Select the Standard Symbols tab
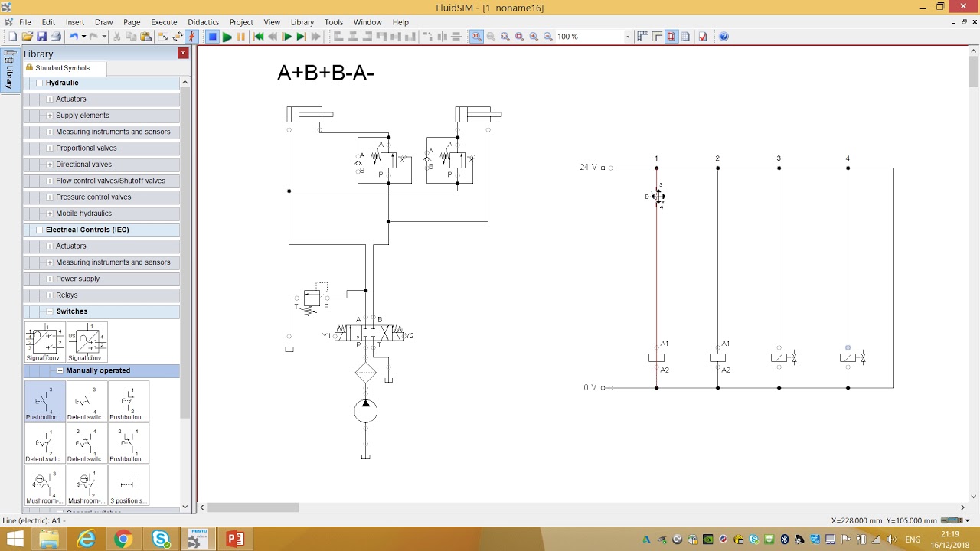Screen dimensions: 980x551 click(64, 68)
